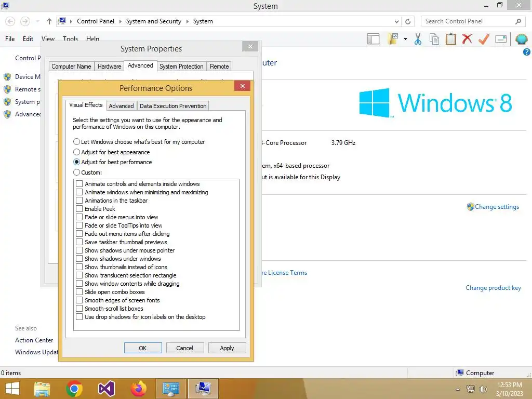Click the scissors Cut icon
This screenshot has height=399, width=532.
418,39
